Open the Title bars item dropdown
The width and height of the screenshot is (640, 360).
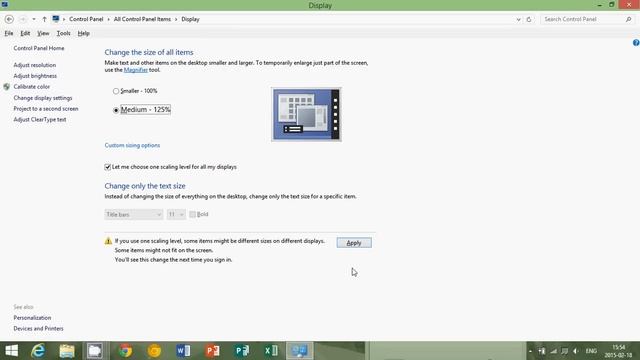(x=133, y=214)
